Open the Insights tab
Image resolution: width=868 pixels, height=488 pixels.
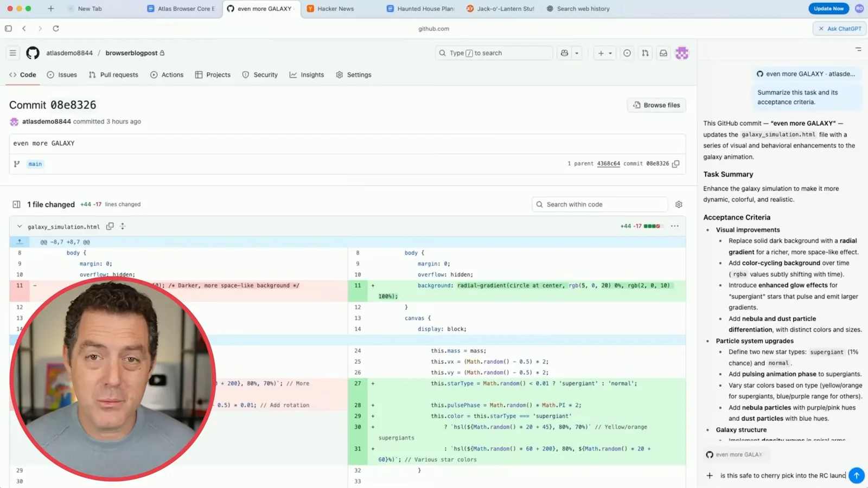coord(307,75)
